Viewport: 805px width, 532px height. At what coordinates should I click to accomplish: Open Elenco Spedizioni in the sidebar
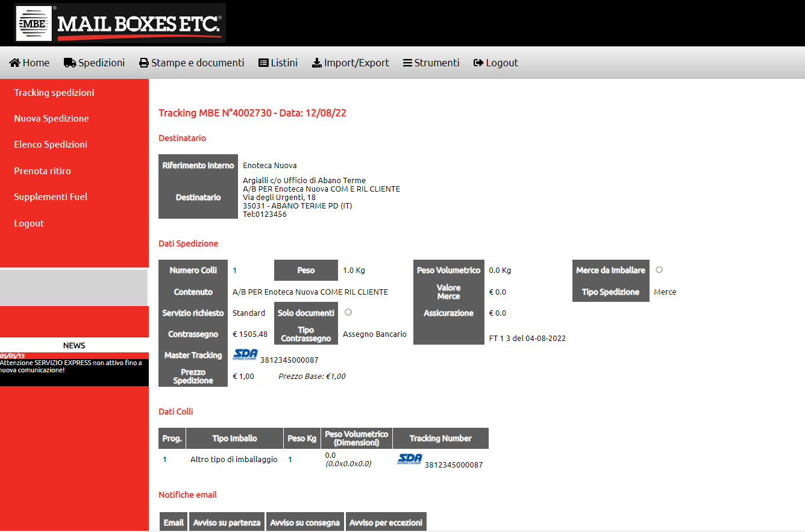point(51,145)
